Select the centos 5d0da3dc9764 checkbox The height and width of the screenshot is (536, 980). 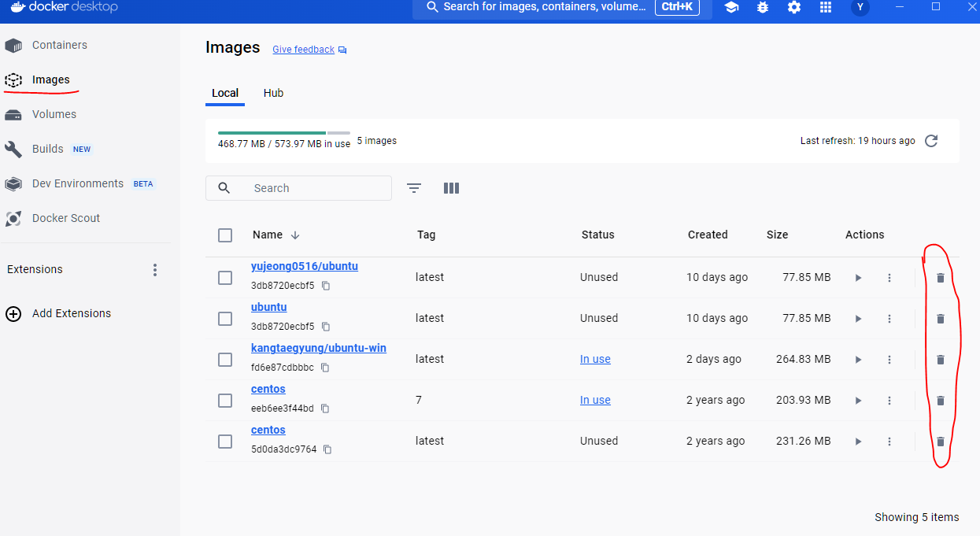[x=225, y=442]
